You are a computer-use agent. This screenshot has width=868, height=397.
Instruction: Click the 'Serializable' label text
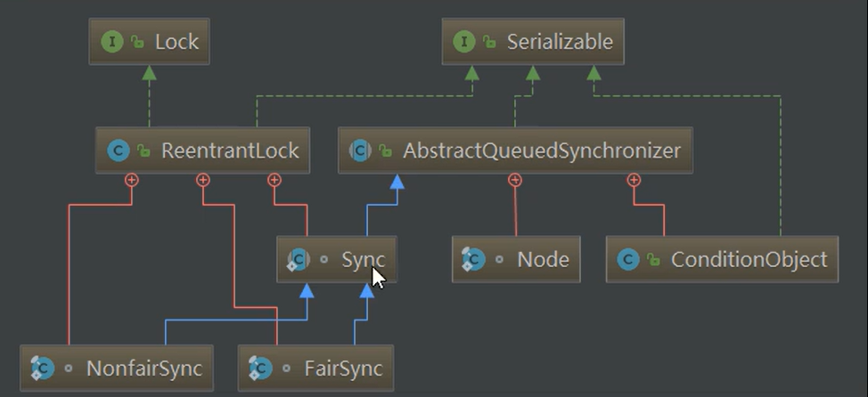(561, 42)
